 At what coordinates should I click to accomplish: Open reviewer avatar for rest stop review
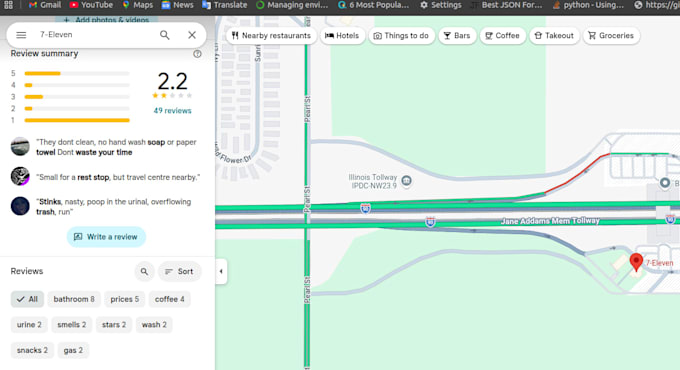point(20,176)
